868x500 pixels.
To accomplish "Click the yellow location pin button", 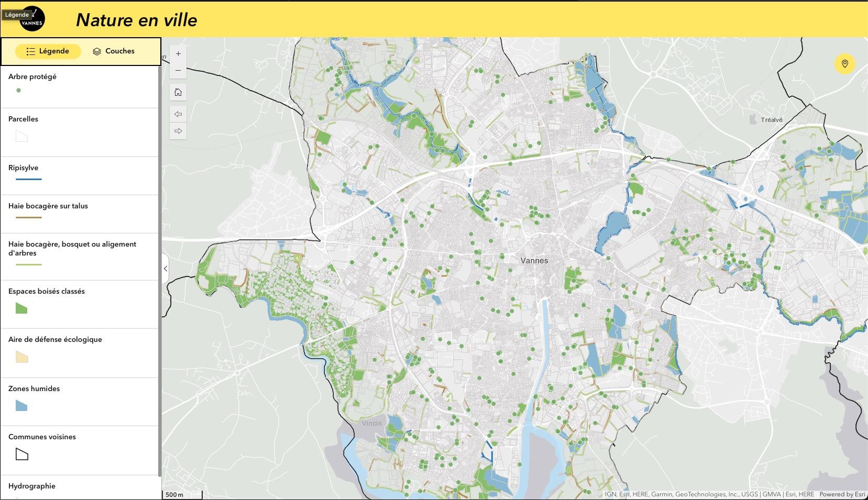I will tap(844, 64).
